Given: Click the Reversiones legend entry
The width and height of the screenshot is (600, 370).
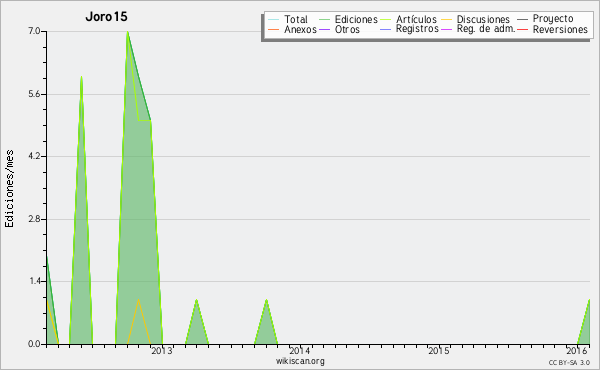Looking at the screenshot, I should pos(553,29).
